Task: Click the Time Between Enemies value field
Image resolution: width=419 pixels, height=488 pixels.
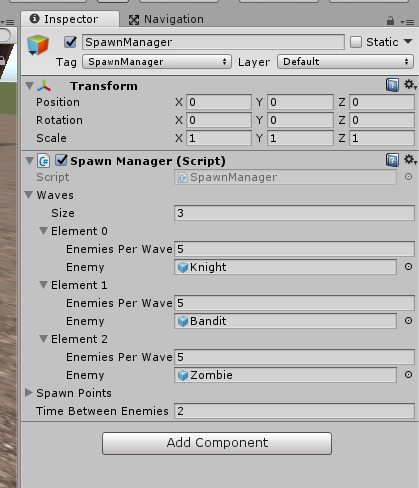Action: (x=294, y=411)
